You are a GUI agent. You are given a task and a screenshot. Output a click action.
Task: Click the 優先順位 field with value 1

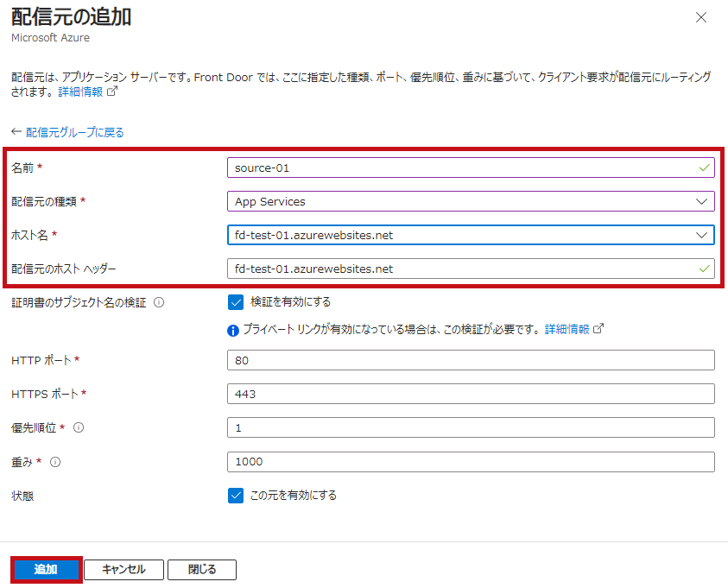pyautogui.click(x=471, y=427)
